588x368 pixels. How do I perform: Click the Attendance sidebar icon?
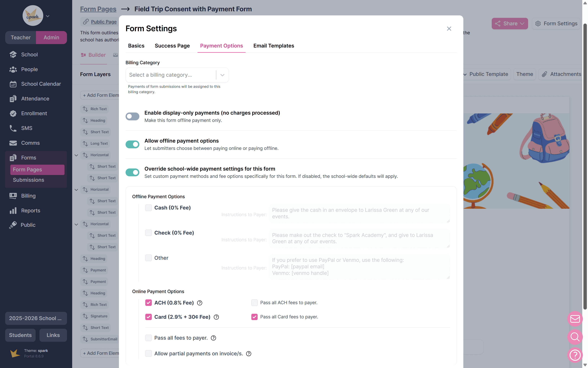coord(13,99)
